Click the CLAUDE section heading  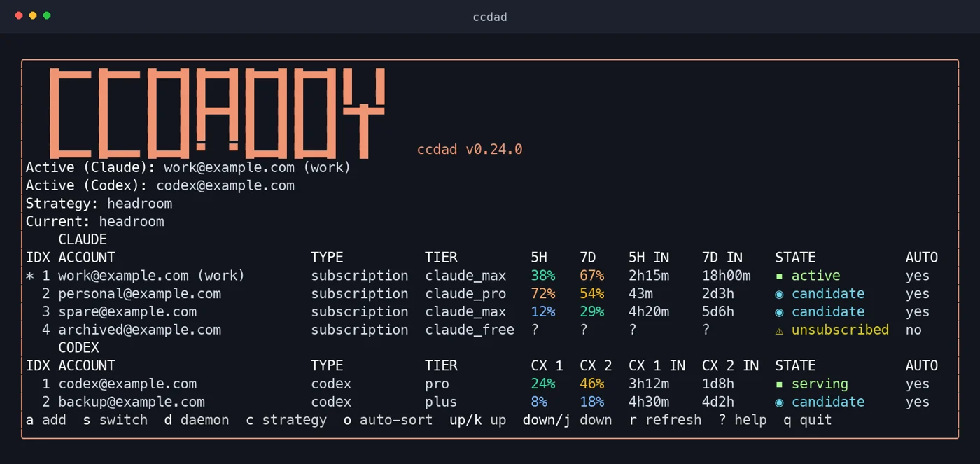(x=83, y=239)
